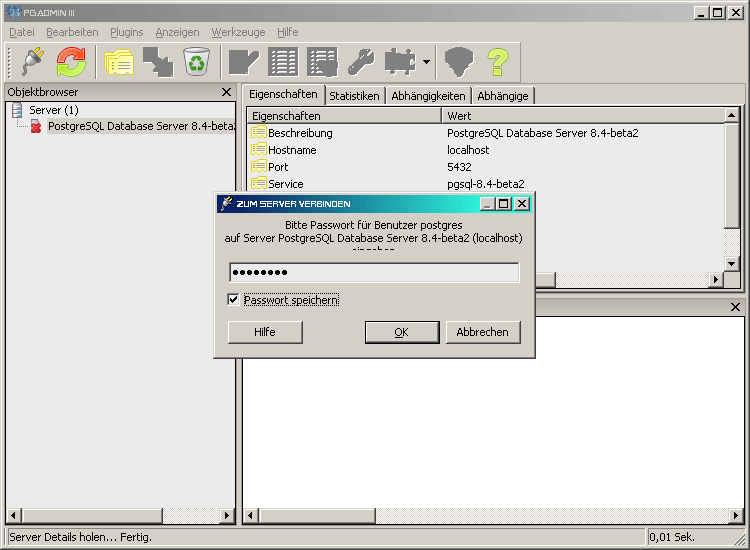This screenshot has height=550, width=750.
Task: Delete object using the recycle bin icon
Action: pos(197,62)
